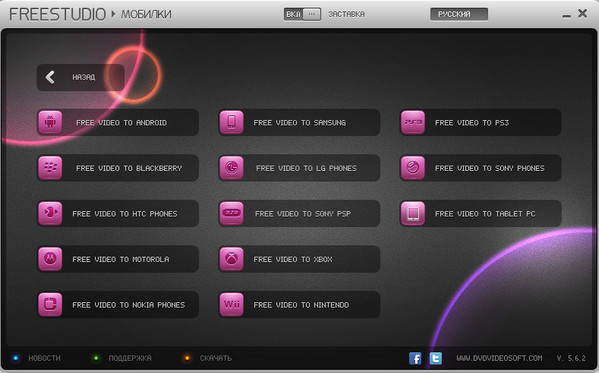Select Free Video to Motorola label
This screenshot has height=373, width=599.
coord(121,259)
